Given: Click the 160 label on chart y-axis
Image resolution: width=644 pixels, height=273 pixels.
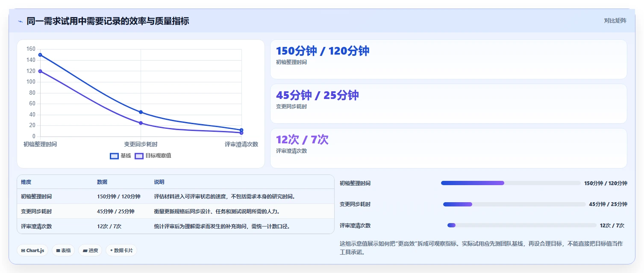Looking at the screenshot, I should tap(31, 49).
